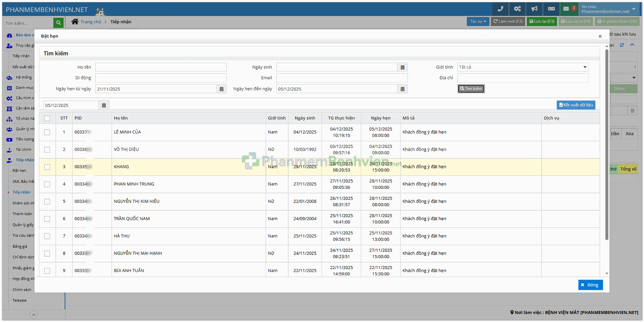Click the megaphone announcements icon
Screen dimensions: 644x322
coord(534,9)
